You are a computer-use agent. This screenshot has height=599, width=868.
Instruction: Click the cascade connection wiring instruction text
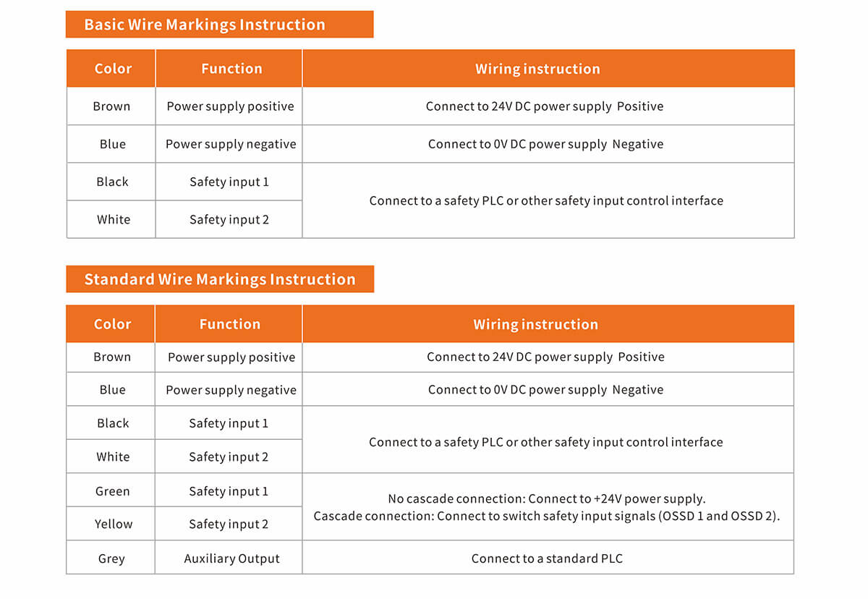tap(547, 516)
